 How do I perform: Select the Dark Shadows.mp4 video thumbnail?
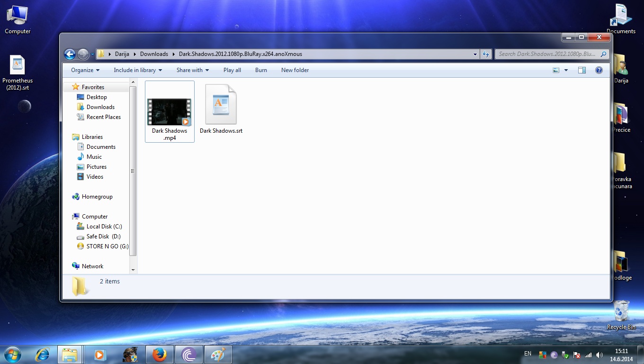pos(170,112)
